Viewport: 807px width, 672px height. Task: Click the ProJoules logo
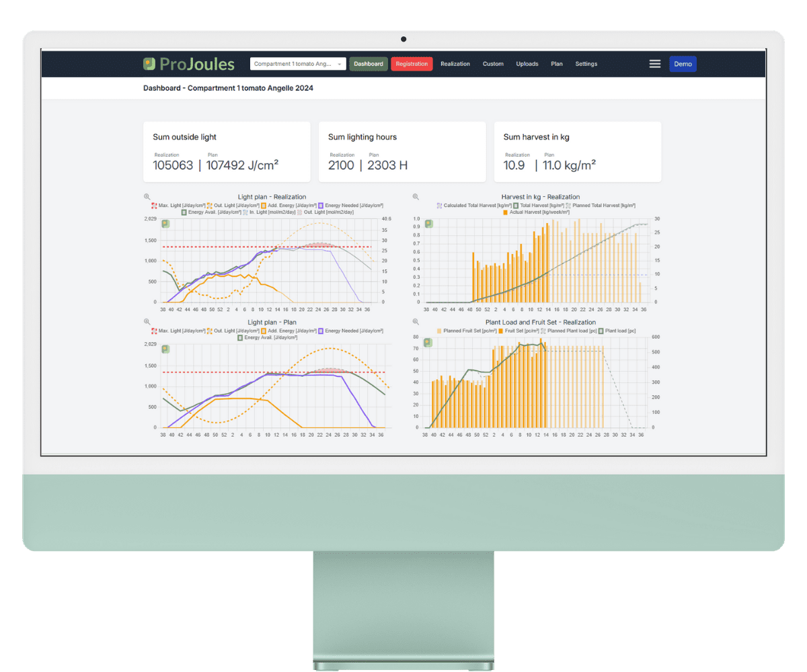pyautogui.click(x=189, y=64)
